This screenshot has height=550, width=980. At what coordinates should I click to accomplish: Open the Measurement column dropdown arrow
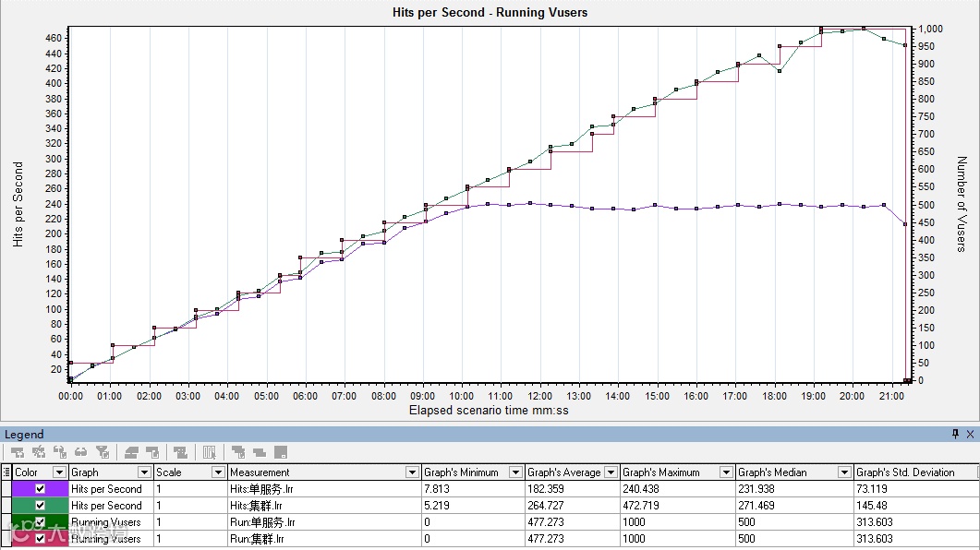click(412, 472)
